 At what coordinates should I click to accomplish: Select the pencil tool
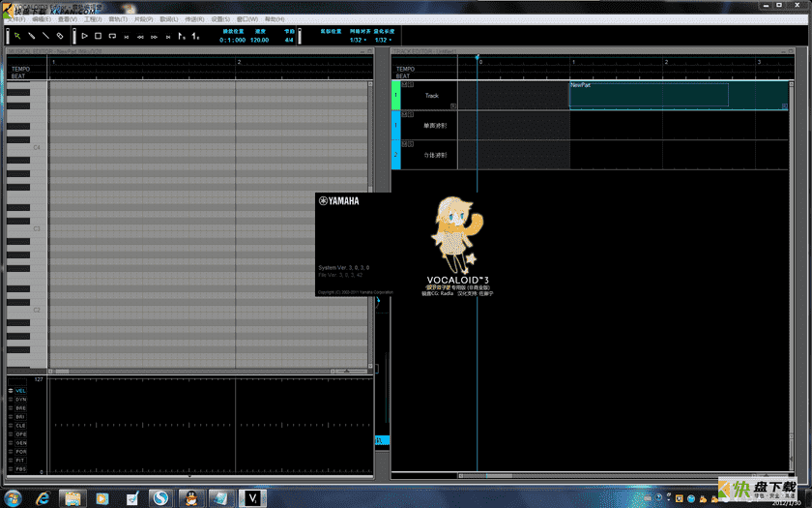click(x=32, y=36)
